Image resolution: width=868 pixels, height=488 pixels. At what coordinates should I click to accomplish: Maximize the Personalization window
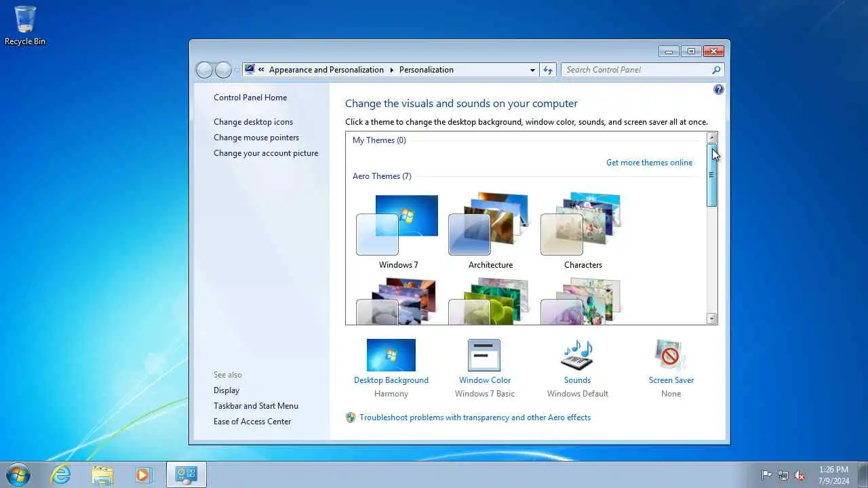[x=691, y=52]
